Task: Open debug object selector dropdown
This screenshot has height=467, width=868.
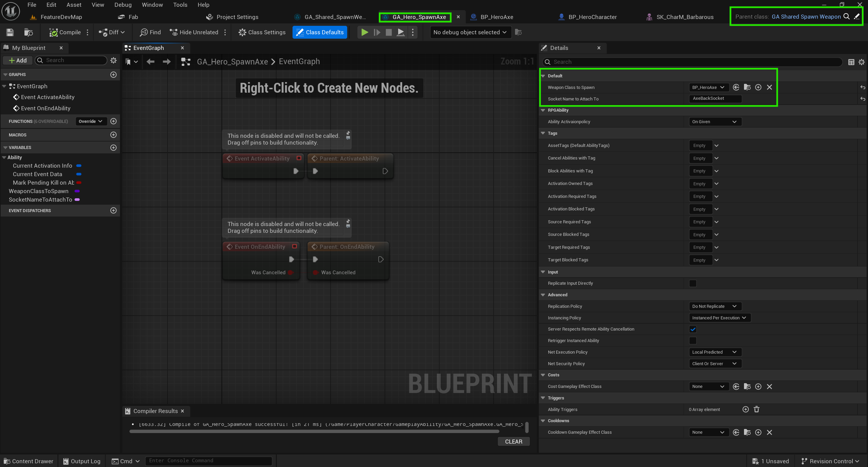Action: point(471,32)
